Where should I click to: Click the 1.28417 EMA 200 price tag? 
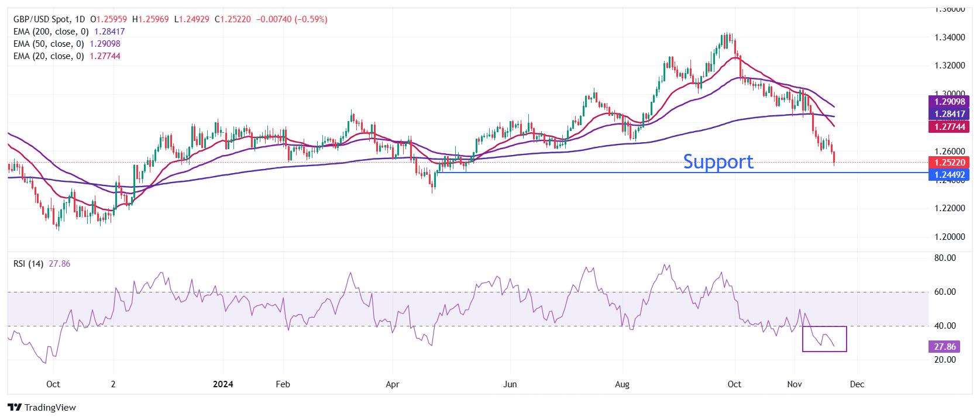click(x=948, y=114)
